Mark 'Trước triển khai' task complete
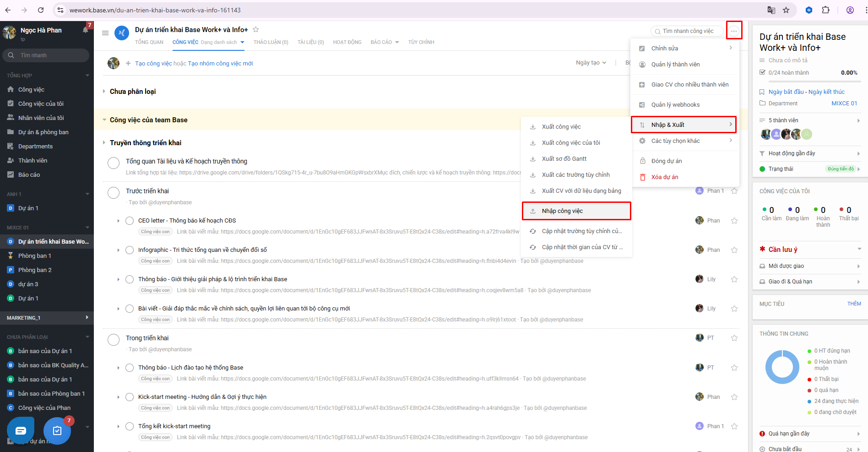This screenshot has width=868, height=452. pyautogui.click(x=114, y=192)
